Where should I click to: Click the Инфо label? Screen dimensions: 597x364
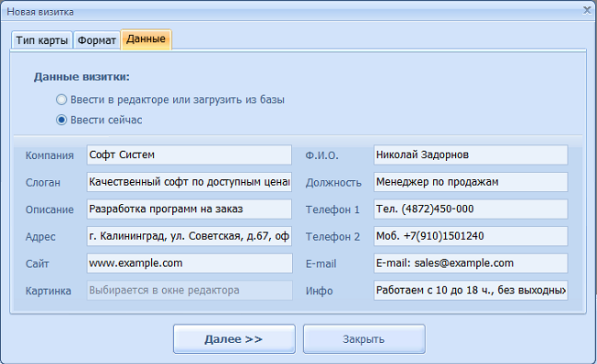click(319, 291)
